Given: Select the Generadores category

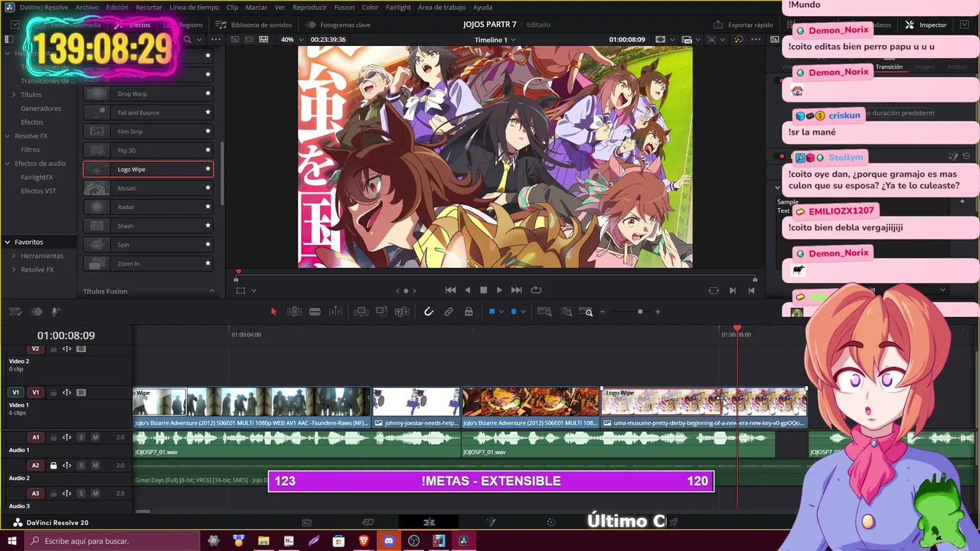Looking at the screenshot, I should click(x=41, y=109).
